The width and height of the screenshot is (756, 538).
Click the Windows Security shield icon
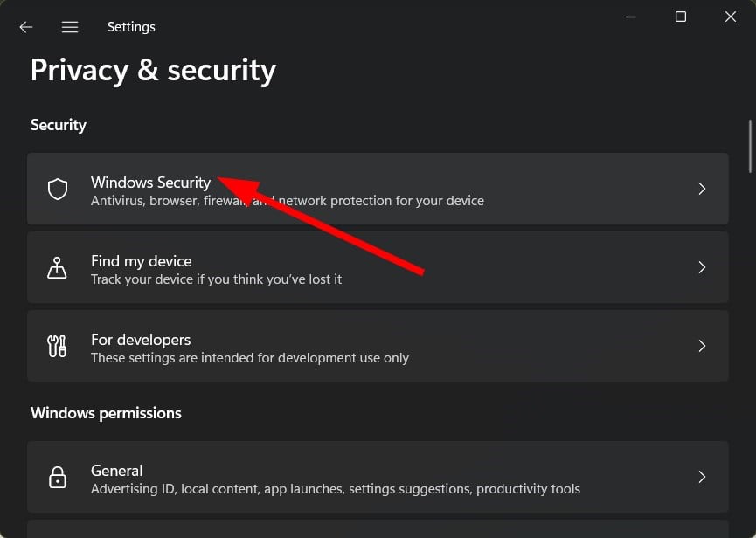point(58,189)
